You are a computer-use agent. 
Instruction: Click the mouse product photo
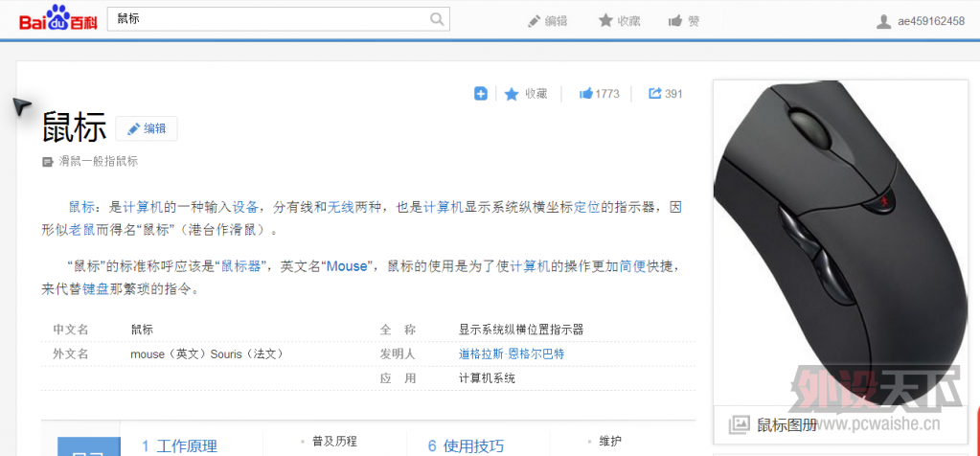click(840, 242)
